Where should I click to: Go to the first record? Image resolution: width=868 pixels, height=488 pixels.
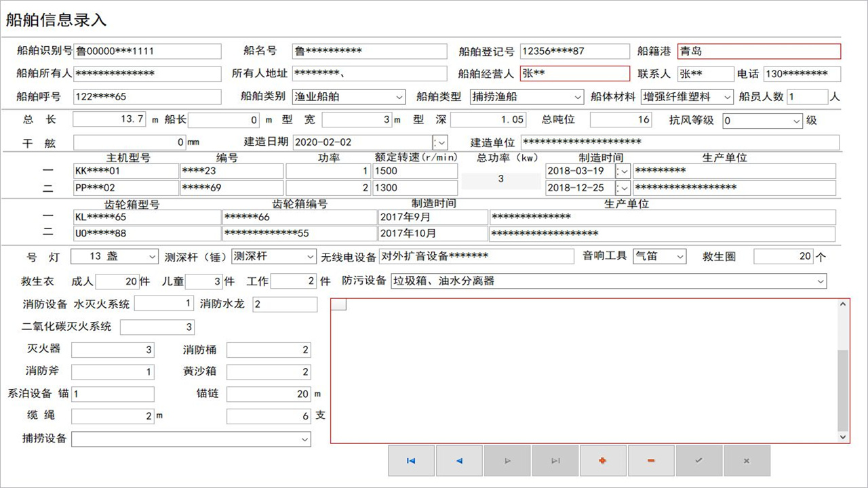click(x=411, y=461)
